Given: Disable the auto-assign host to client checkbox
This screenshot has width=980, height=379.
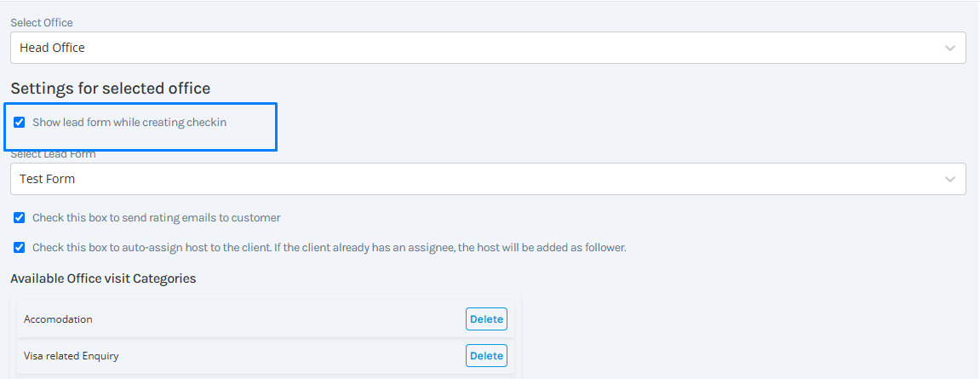Looking at the screenshot, I should (x=20, y=247).
